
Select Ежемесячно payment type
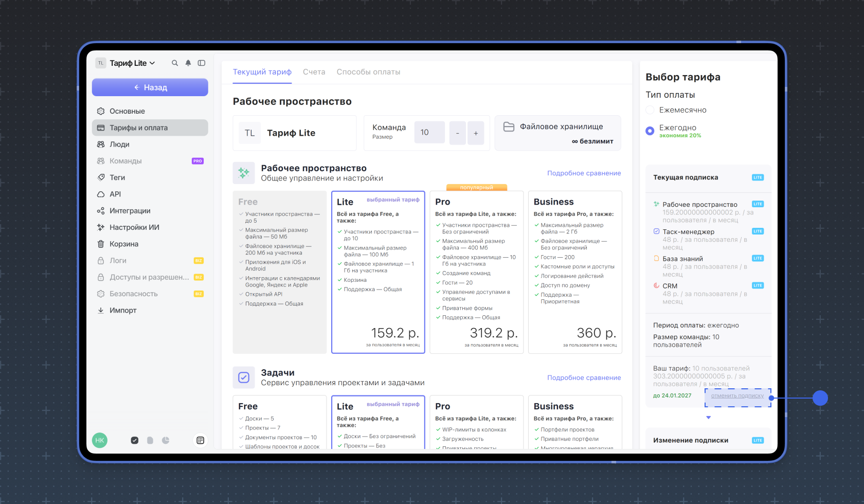650,110
